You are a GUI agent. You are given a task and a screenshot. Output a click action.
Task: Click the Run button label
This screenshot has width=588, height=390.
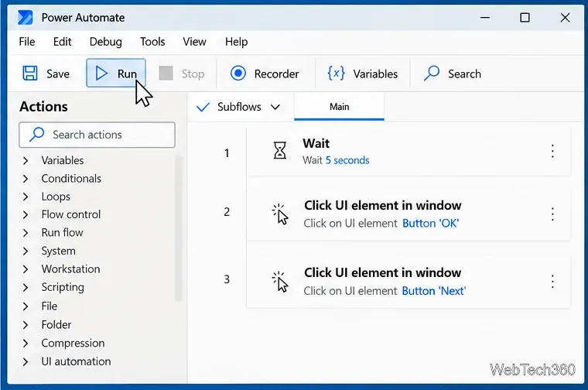point(127,74)
